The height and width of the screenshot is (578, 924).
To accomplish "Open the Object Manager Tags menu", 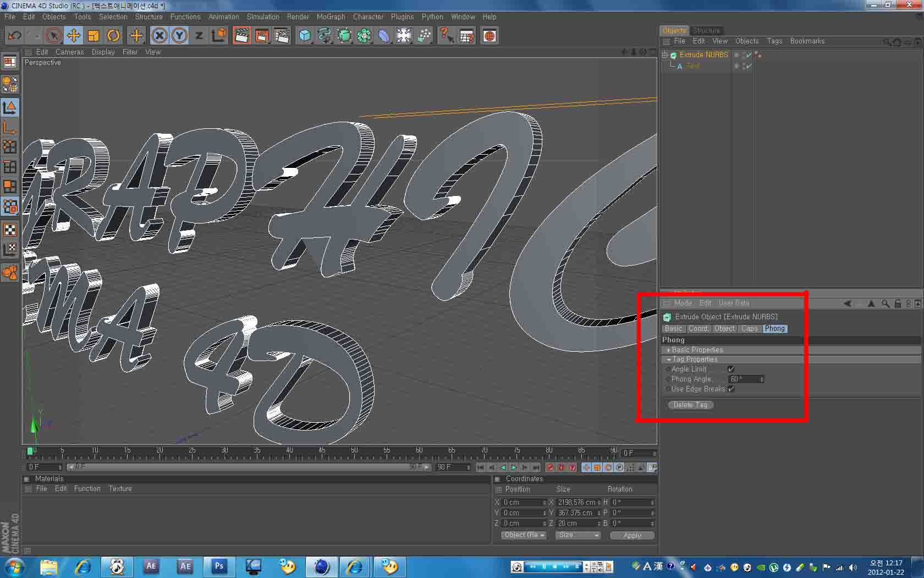I will 774,41.
